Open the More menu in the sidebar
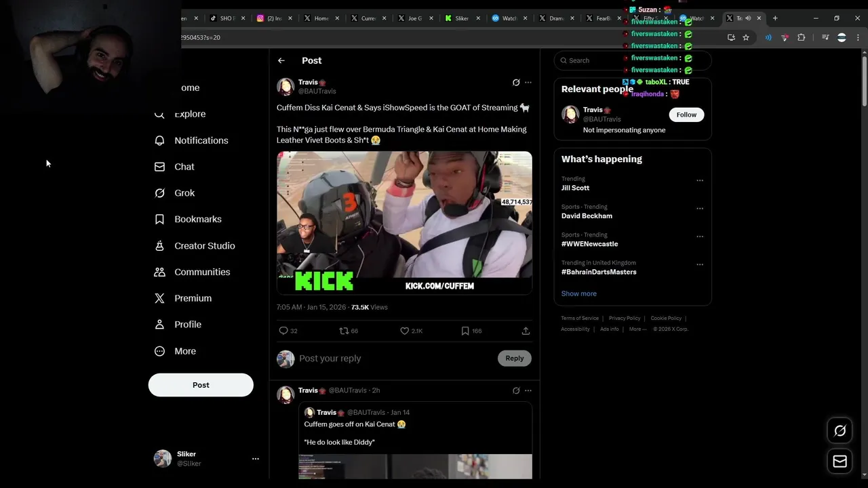This screenshot has height=488, width=868. (x=175, y=351)
